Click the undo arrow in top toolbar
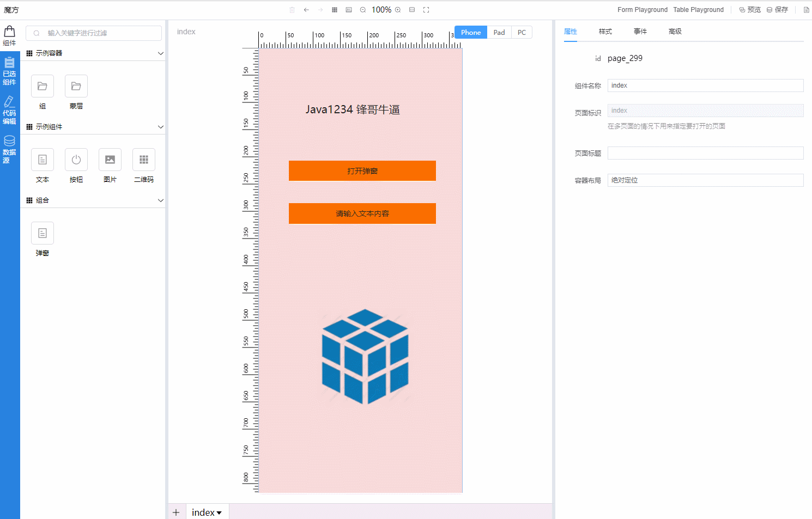This screenshot has width=812, height=519. coord(306,10)
